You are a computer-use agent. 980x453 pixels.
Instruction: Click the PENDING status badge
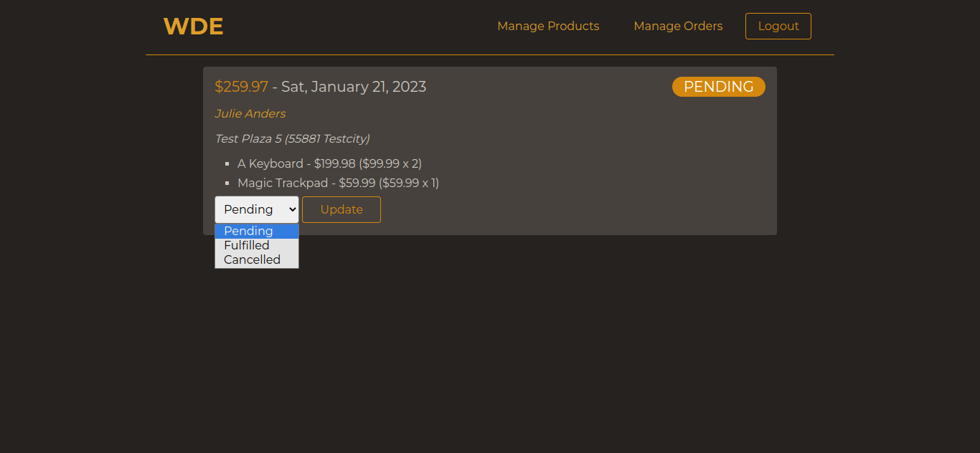719,87
